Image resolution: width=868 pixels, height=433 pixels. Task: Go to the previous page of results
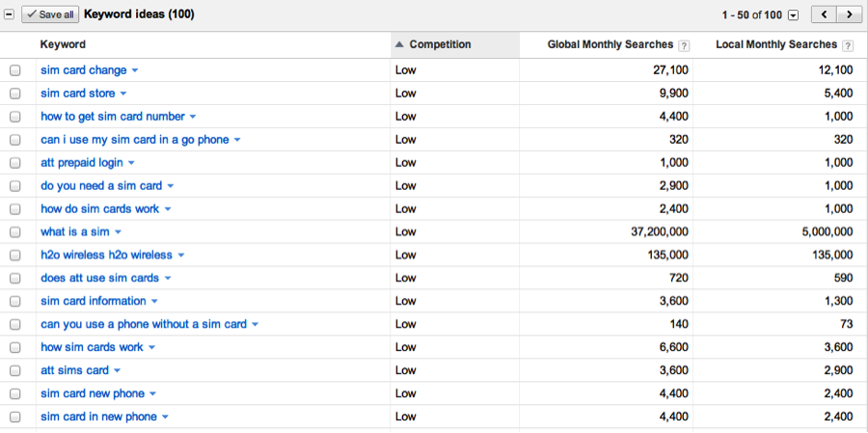tap(825, 14)
